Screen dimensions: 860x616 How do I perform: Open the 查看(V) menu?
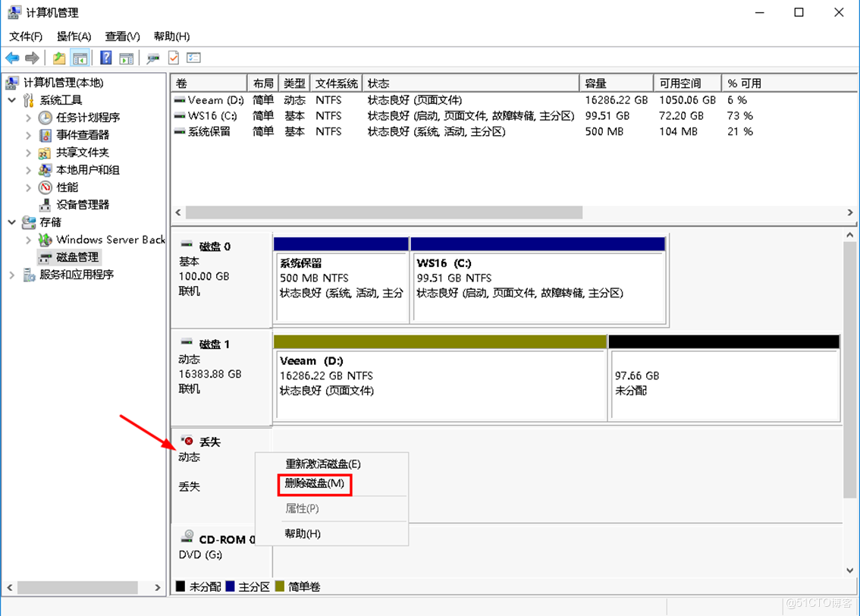[x=122, y=36]
